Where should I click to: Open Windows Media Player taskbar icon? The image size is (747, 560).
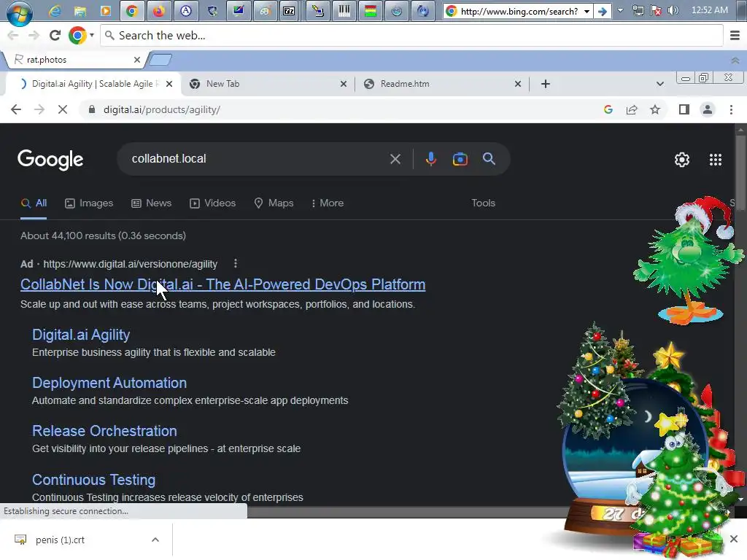pyautogui.click(x=106, y=11)
